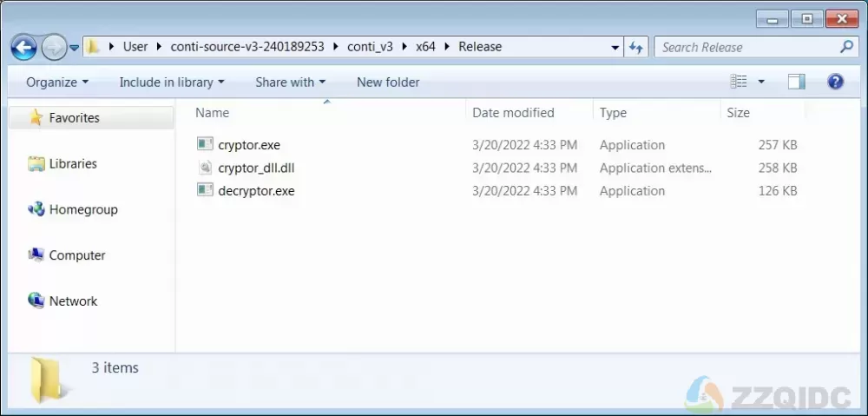Maximize the Explorer window

point(806,19)
